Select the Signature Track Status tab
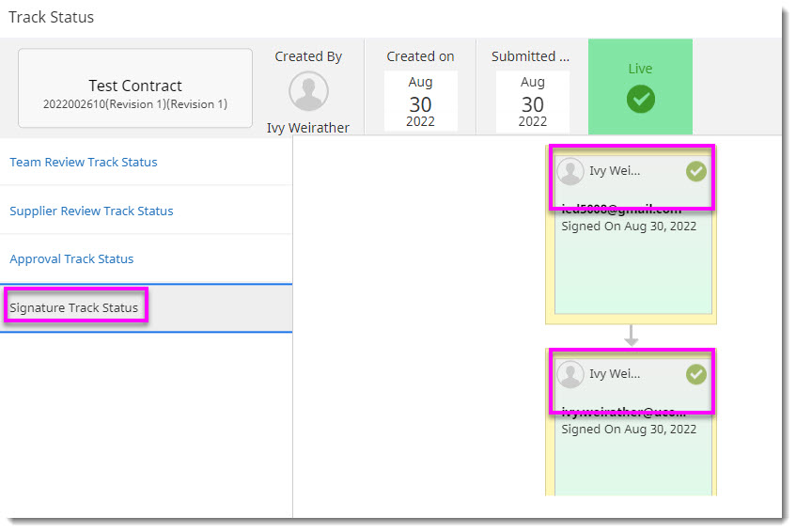 74,307
